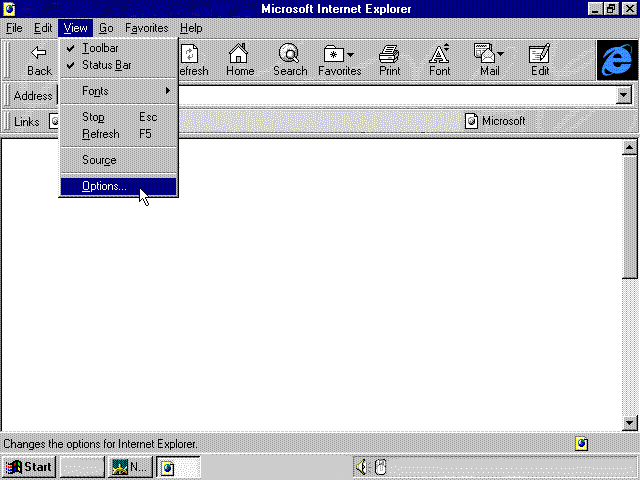Click the Back toolbar arrow icon
This screenshot has width=640, height=480.
pyautogui.click(x=39, y=53)
